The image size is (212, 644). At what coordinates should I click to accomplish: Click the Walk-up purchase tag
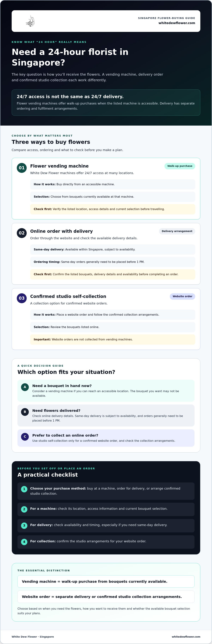(x=179, y=166)
